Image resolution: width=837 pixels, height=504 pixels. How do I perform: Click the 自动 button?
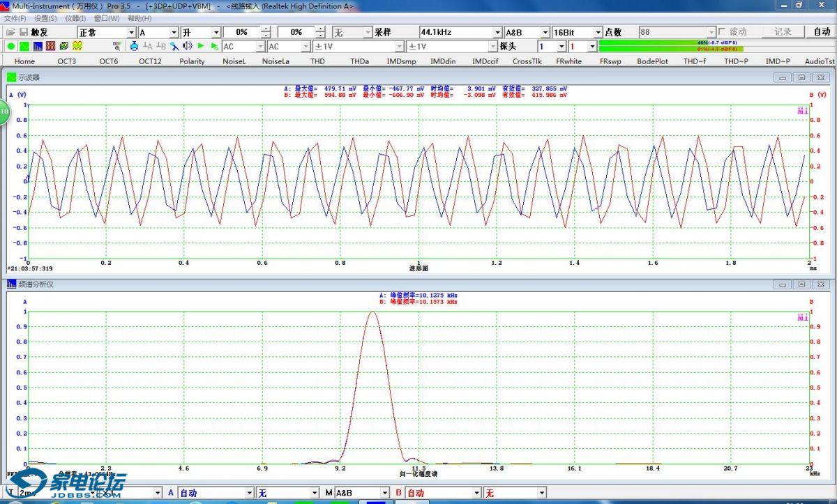tap(822, 32)
